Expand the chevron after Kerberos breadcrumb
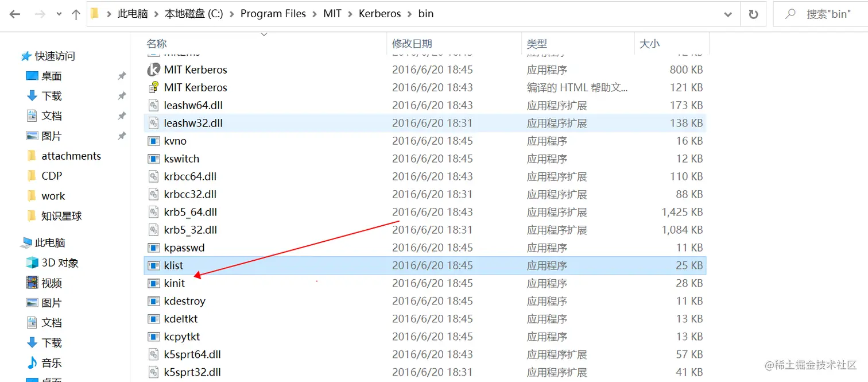Screen dimensions: 868x382 tap(409, 14)
